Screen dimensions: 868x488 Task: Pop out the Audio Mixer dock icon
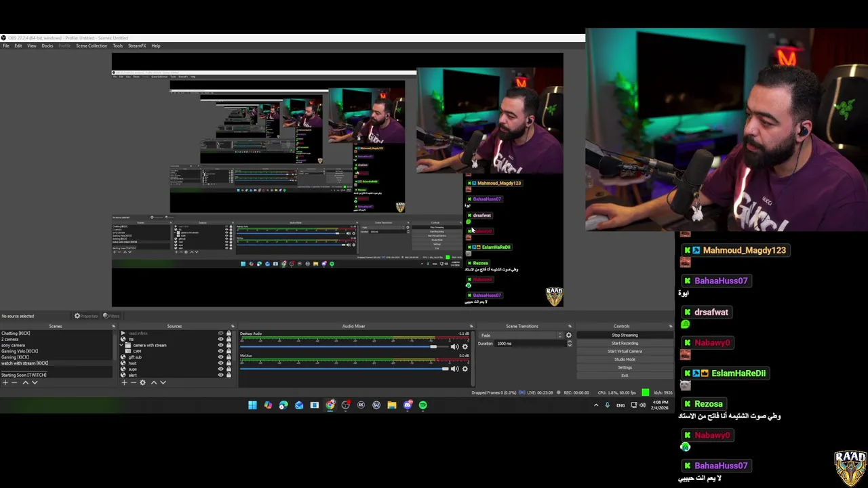click(x=471, y=326)
